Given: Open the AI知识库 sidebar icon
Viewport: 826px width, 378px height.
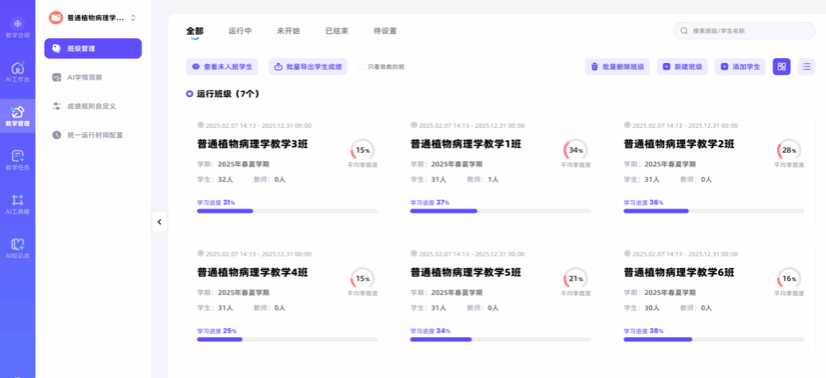Looking at the screenshot, I should 17,248.
